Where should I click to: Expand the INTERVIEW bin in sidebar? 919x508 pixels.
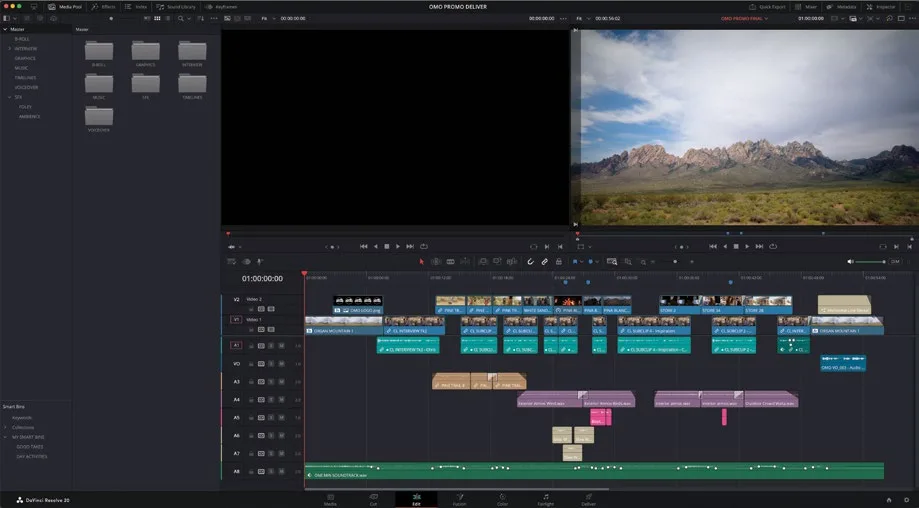pos(9,48)
